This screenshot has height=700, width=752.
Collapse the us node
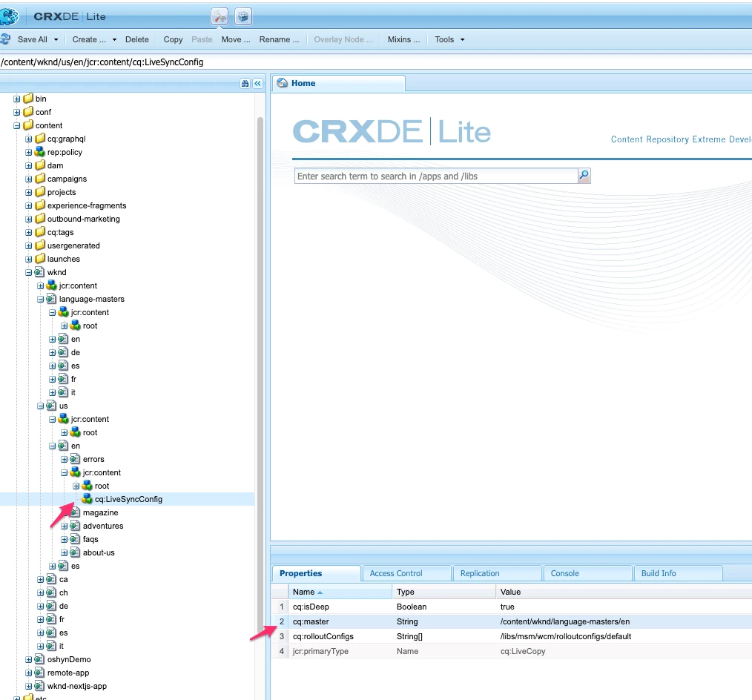point(40,406)
